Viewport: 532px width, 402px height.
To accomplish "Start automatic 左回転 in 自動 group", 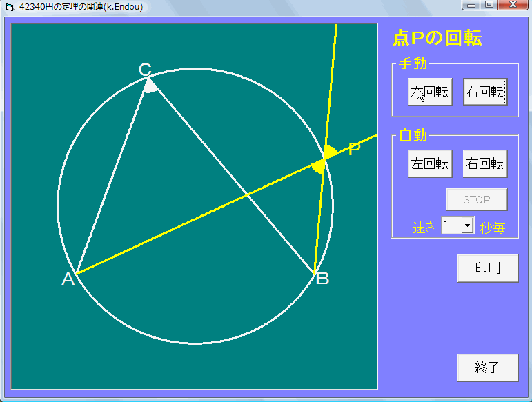I will point(430,163).
